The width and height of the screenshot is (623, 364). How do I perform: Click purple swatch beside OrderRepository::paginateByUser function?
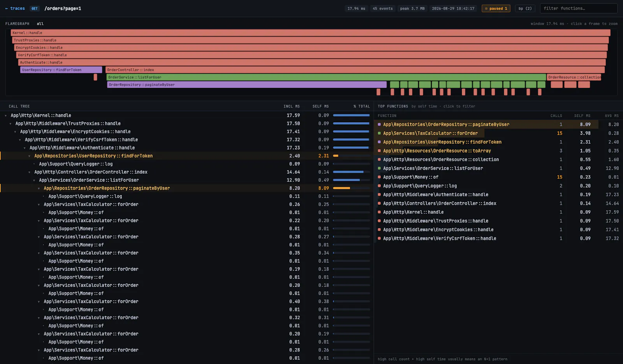pyautogui.click(x=379, y=125)
